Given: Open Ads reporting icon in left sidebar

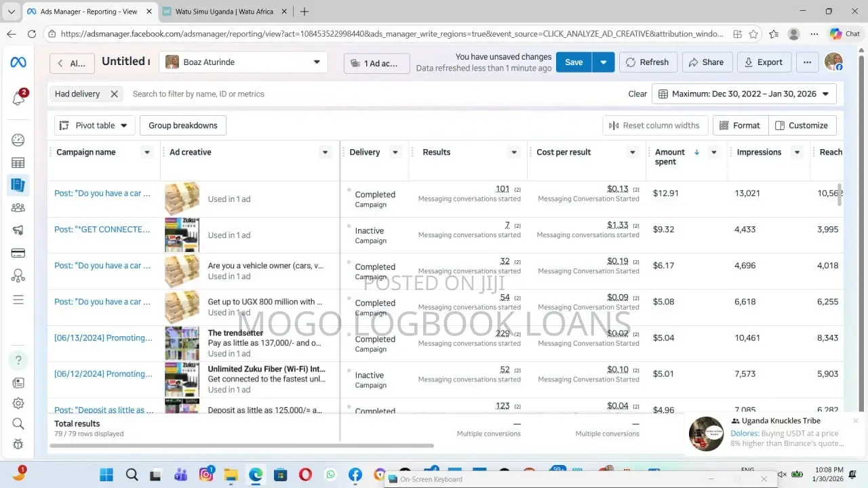Looking at the screenshot, I should pyautogui.click(x=18, y=185).
